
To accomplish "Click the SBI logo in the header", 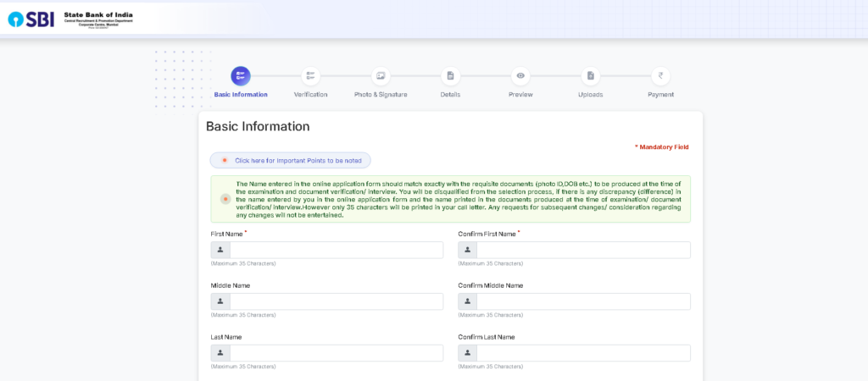I will click(31, 19).
